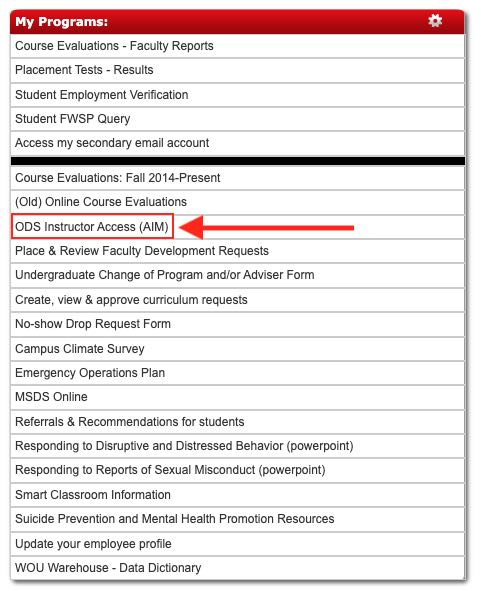
Task: Select Update your employee profile
Action: [x=93, y=544]
